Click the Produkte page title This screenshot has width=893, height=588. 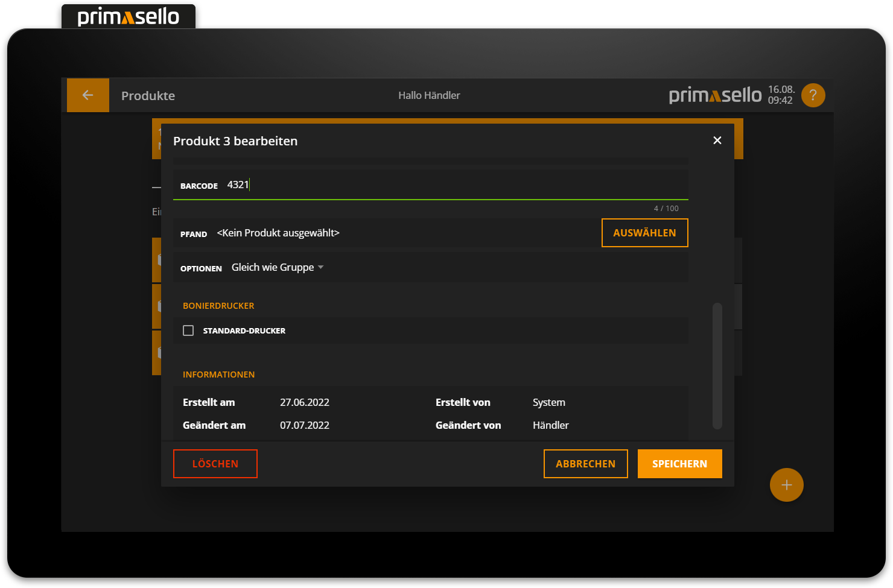point(148,96)
